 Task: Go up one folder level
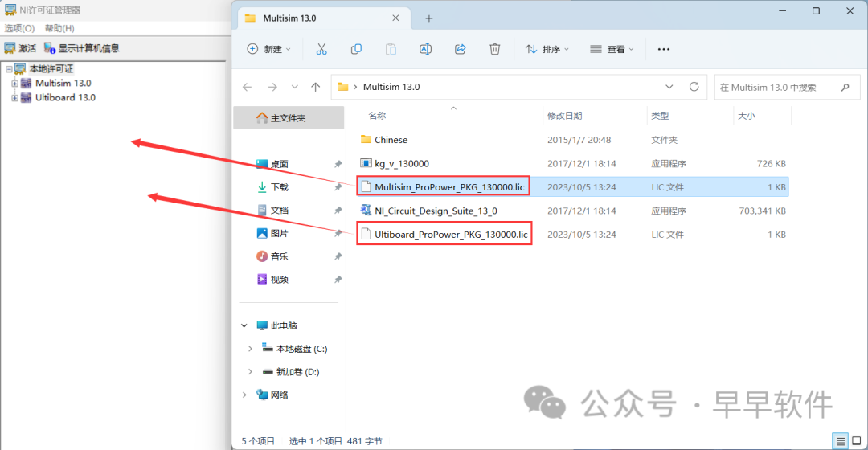pyautogui.click(x=316, y=87)
